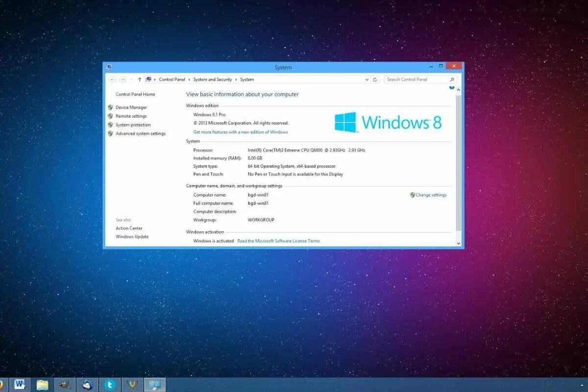Launch GIMP from the taskbar
Viewport: 588px width, 392px height.
click(x=65, y=385)
